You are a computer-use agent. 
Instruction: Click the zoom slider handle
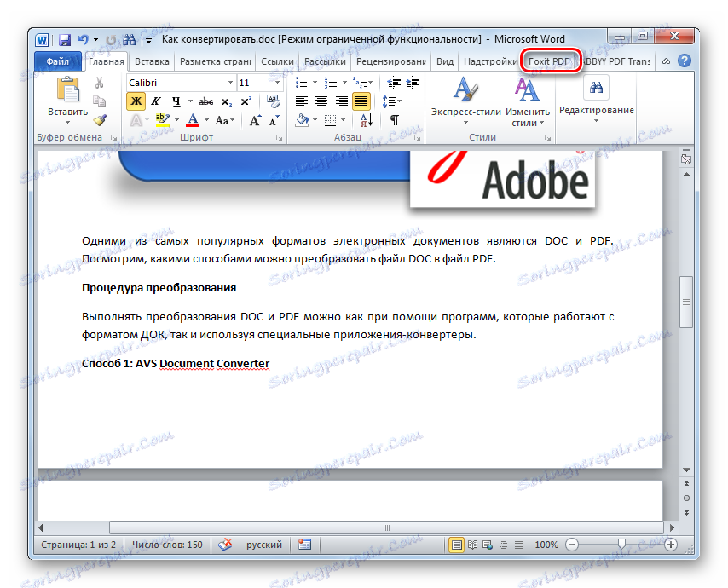[621, 544]
